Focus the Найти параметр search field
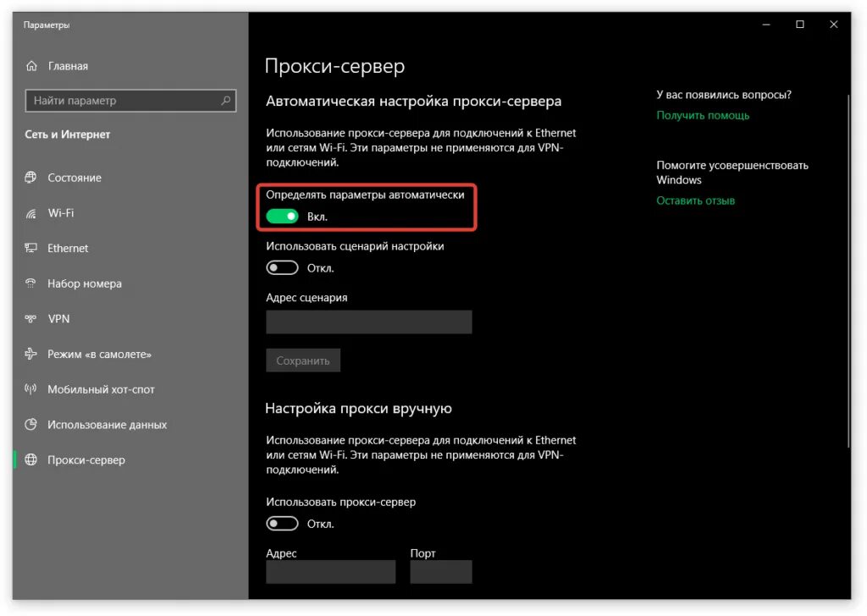This screenshot has height=616, width=867. (130, 101)
